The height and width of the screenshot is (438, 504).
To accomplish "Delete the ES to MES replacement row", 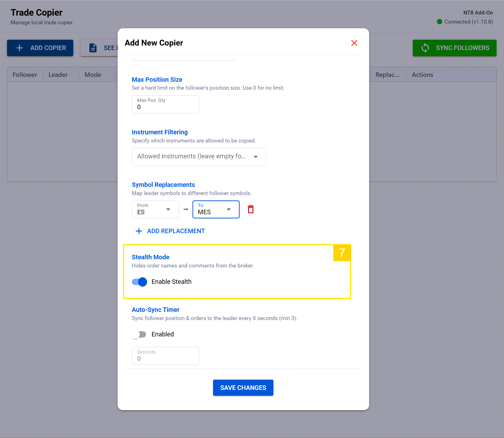I will pos(251,210).
